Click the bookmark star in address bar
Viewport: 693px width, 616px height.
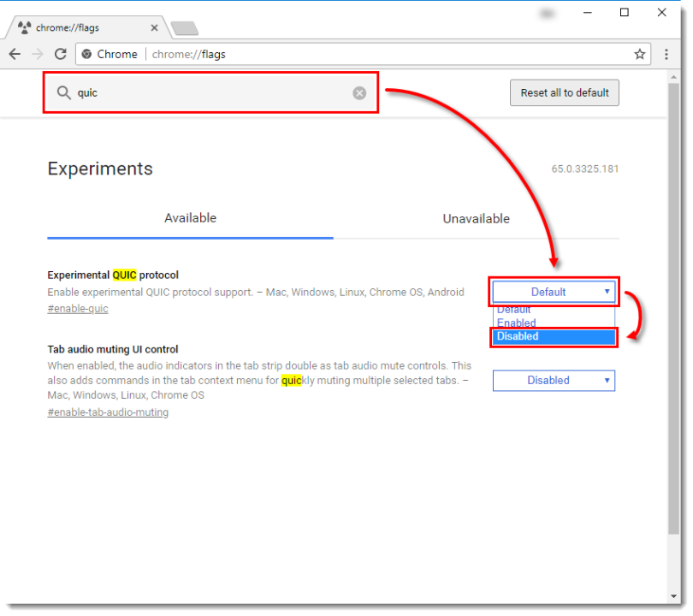640,53
